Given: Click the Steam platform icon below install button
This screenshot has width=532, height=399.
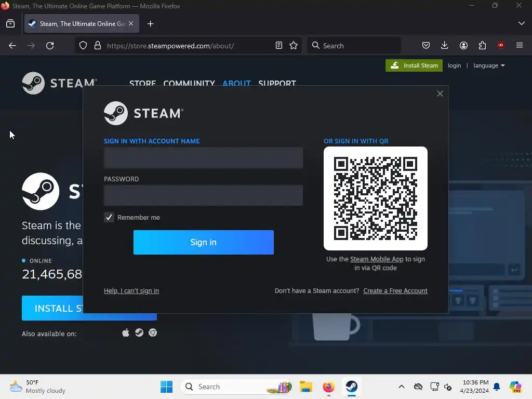Looking at the screenshot, I should (139, 332).
